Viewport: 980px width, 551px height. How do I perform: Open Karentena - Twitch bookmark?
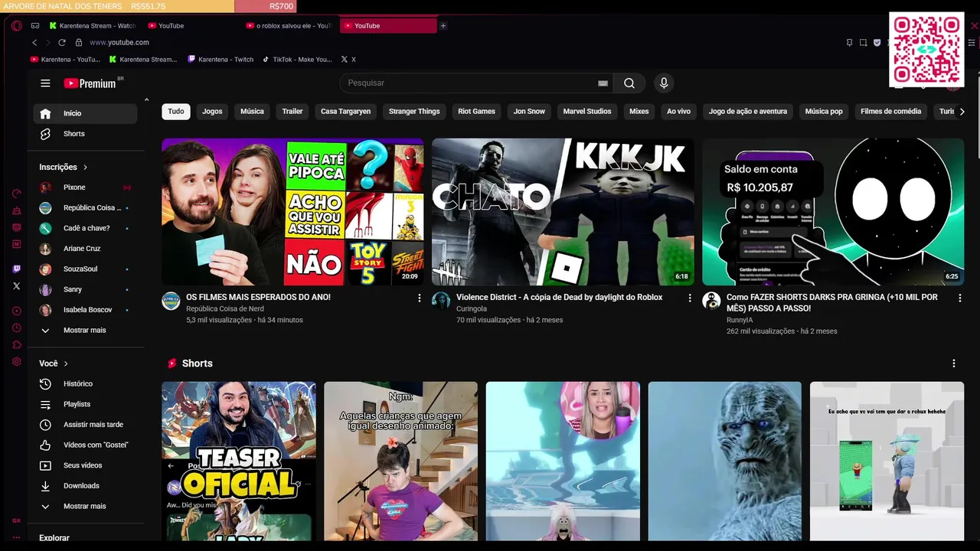(220, 59)
